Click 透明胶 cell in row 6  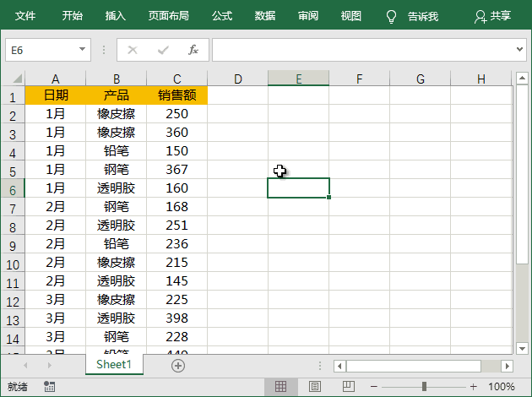pyautogui.click(x=117, y=188)
